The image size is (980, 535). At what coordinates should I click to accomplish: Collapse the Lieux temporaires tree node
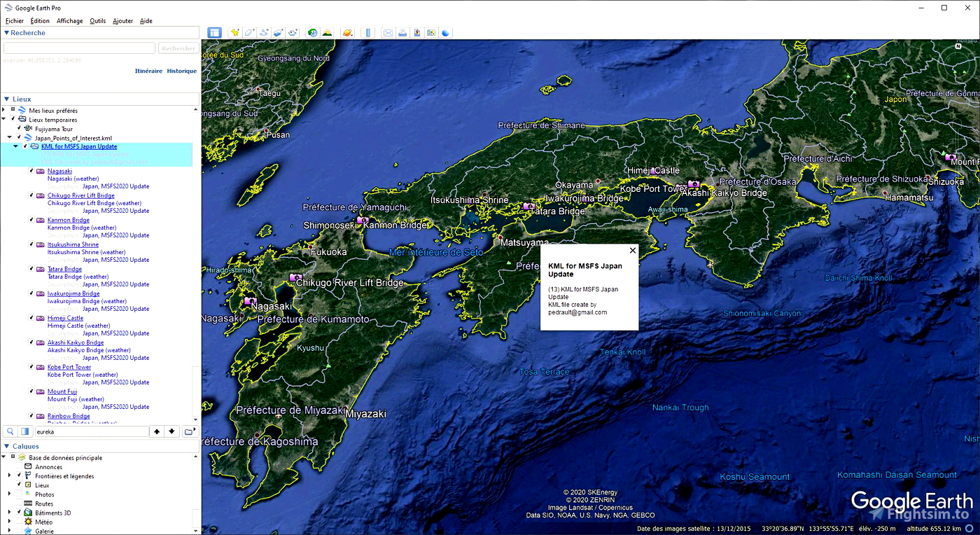(x=4, y=119)
